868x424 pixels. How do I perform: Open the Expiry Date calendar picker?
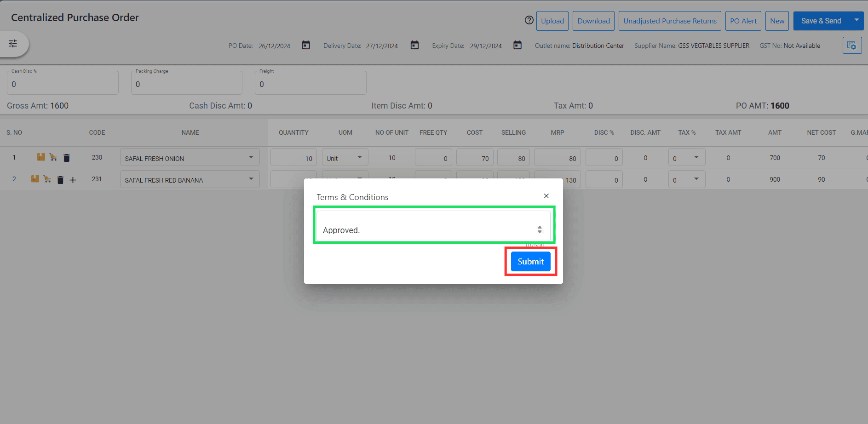pos(517,45)
